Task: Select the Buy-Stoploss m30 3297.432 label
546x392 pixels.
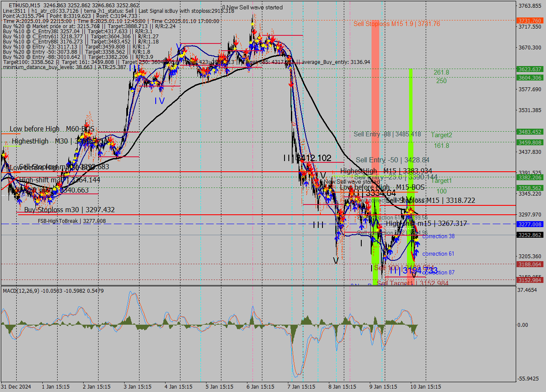Action: [x=69, y=210]
